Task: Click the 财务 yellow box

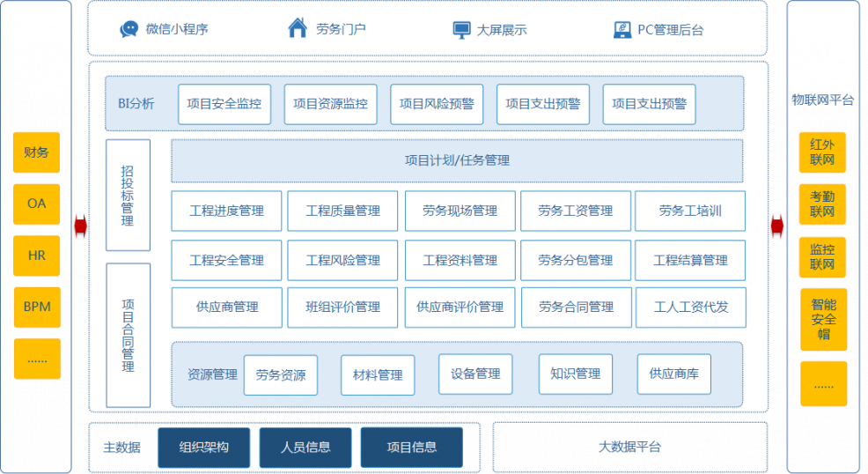Action: [x=37, y=152]
